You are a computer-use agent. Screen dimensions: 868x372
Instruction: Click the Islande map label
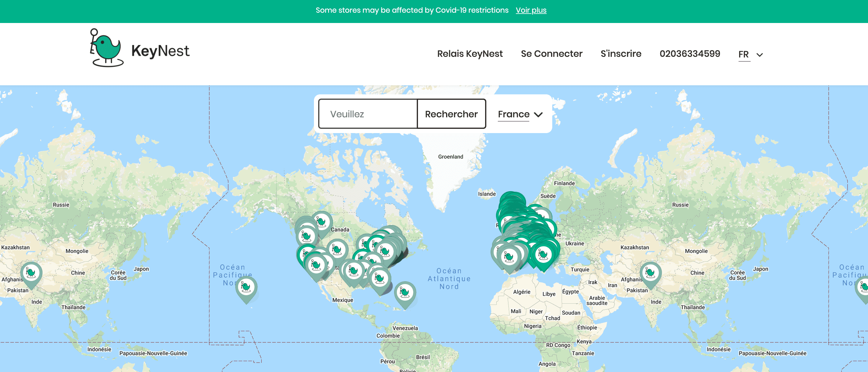coord(487,194)
